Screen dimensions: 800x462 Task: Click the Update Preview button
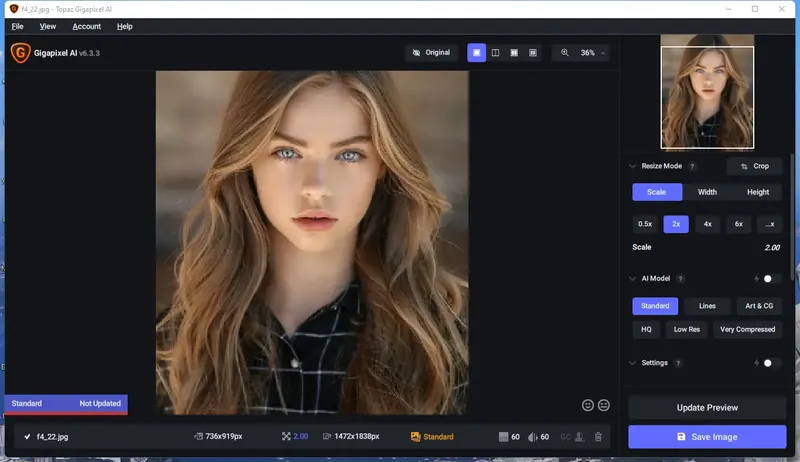point(707,408)
